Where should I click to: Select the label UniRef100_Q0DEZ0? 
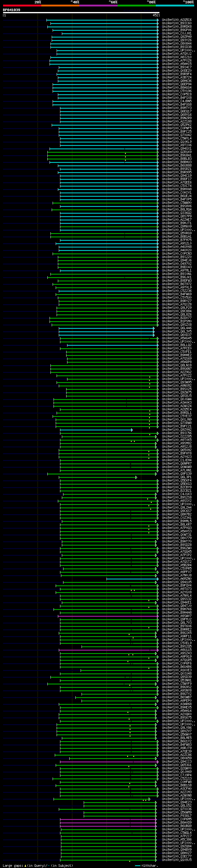(177, 71)
